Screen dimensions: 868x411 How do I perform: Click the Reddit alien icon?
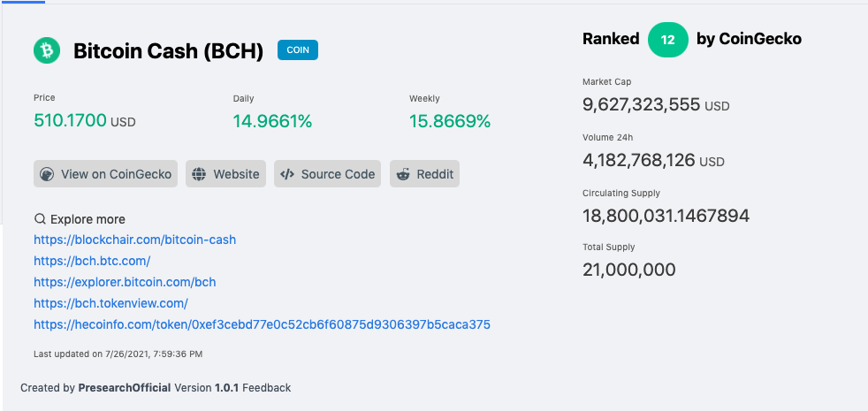403,174
